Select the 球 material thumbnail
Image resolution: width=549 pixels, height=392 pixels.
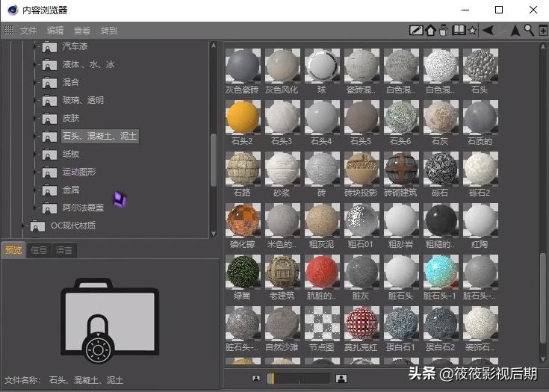[322, 66]
